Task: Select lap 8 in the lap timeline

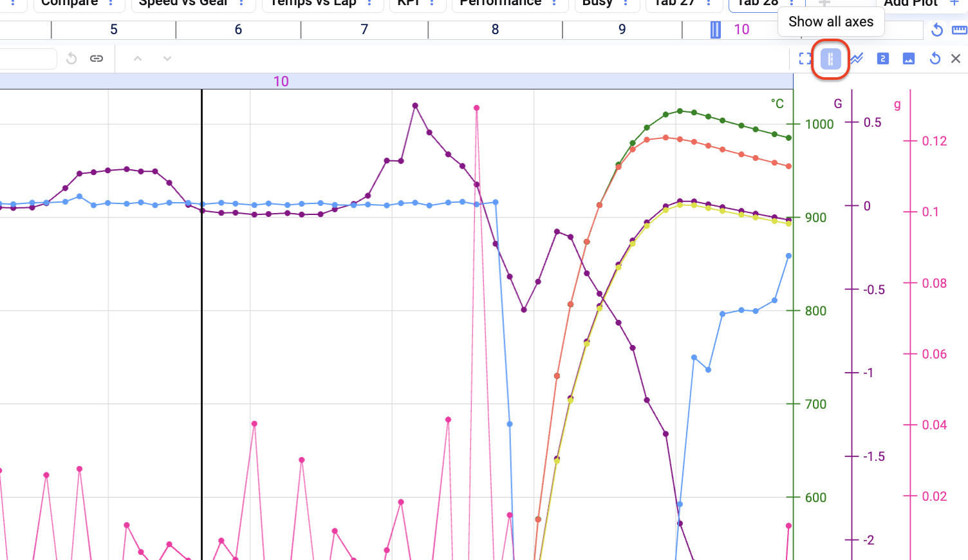Action: 495,30
